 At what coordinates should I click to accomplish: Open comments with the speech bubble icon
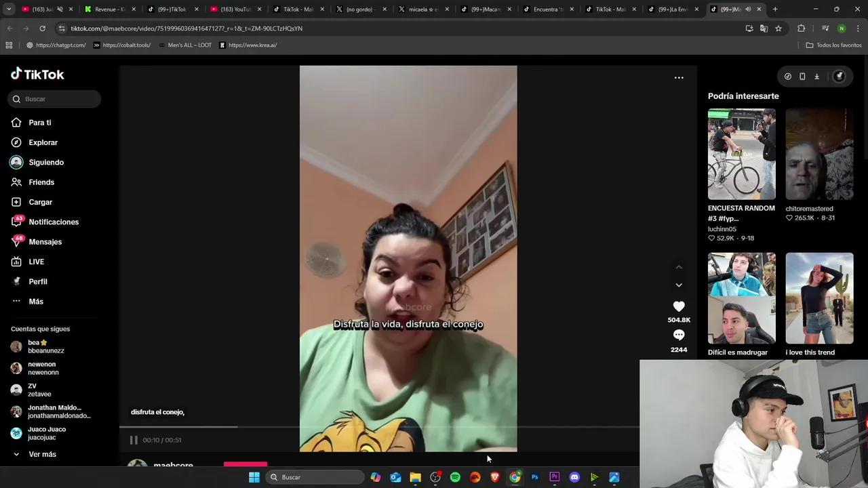(679, 335)
